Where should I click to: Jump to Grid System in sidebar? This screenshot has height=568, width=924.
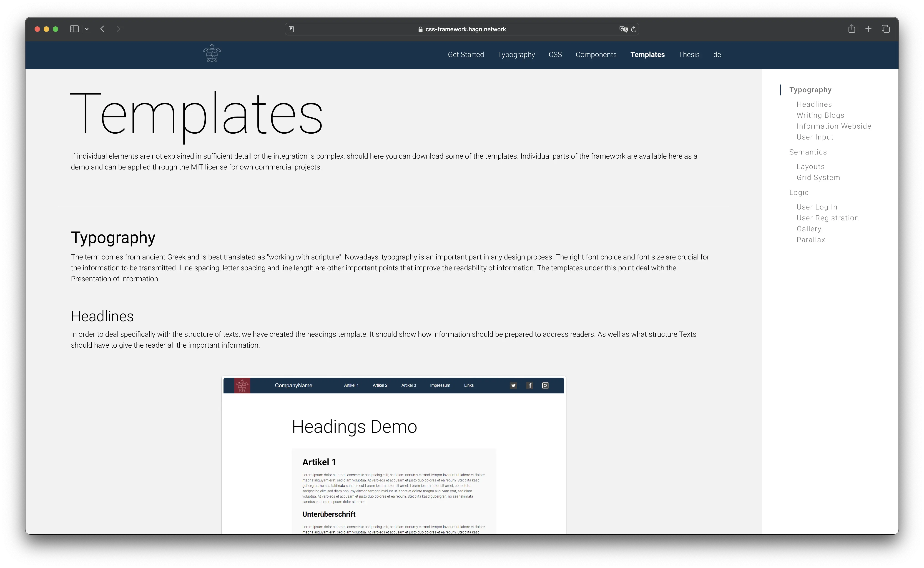(818, 178)
